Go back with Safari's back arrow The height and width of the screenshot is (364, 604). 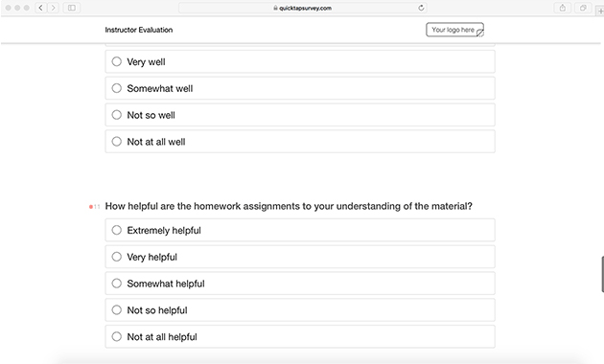[40, 8]
